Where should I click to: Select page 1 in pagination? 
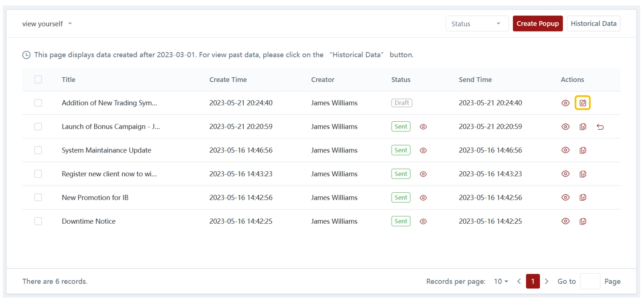532,281
